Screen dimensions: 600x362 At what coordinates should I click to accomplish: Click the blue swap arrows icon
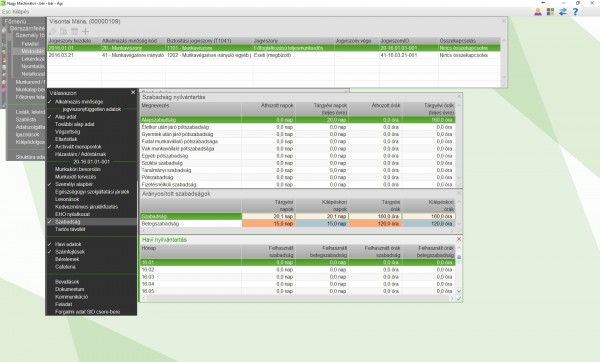(x=562, y=12)
